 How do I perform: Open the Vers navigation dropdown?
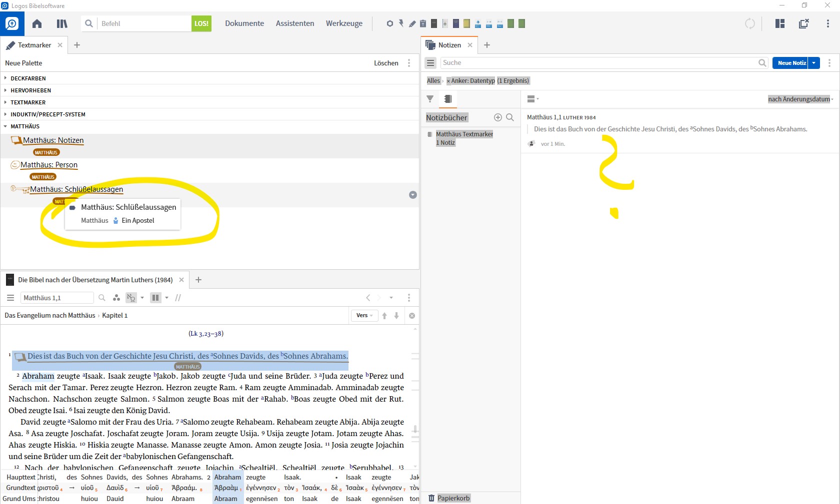click(x=364, y=316)
